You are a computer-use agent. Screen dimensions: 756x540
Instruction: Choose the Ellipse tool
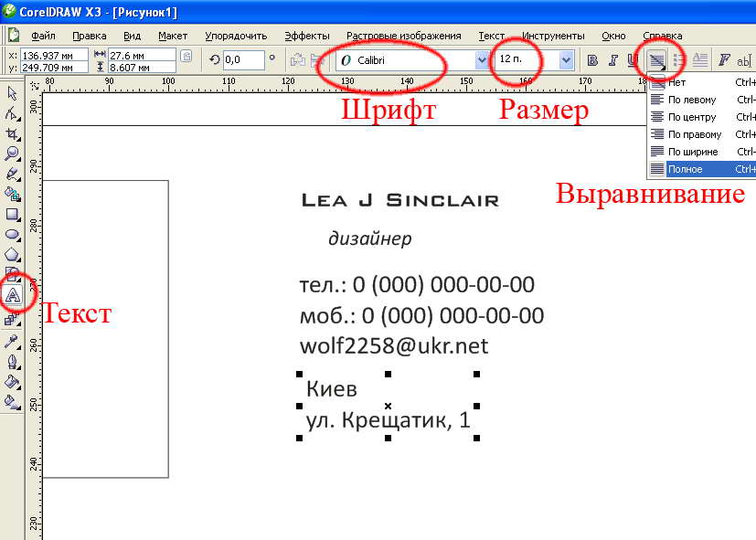(13, 235)
